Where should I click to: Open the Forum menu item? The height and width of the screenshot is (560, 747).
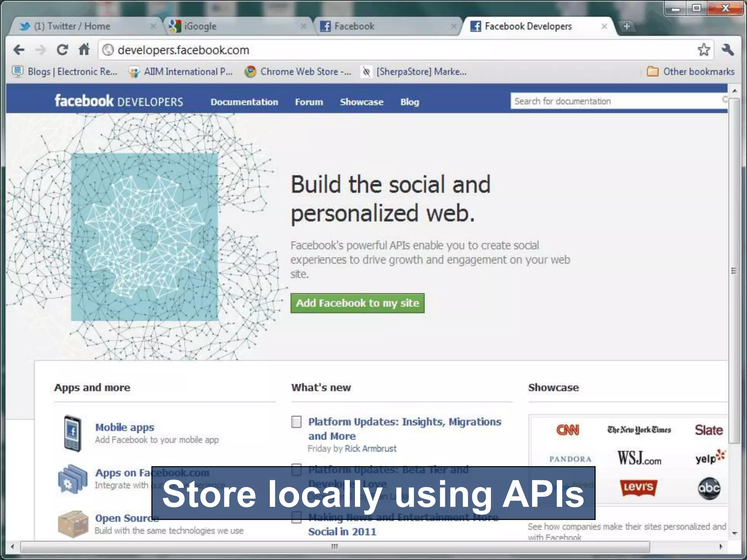(x=309, y=102)
